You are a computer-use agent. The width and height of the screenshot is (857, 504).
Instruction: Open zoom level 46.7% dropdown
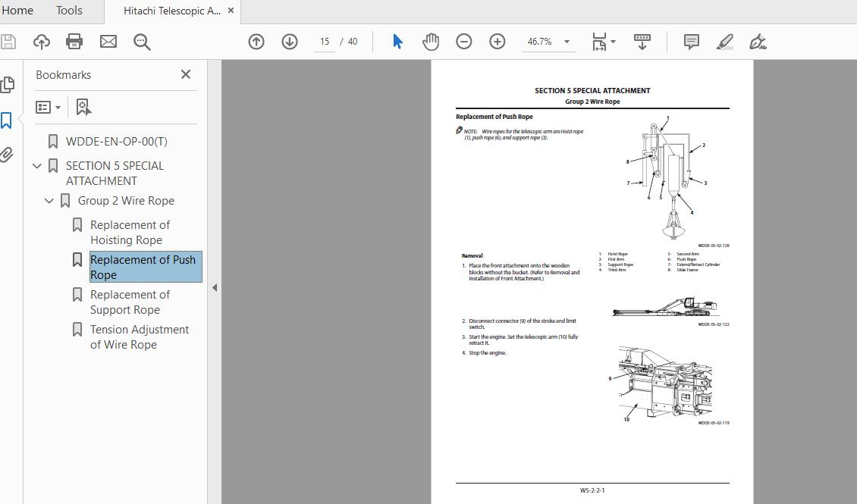[567, 42]
